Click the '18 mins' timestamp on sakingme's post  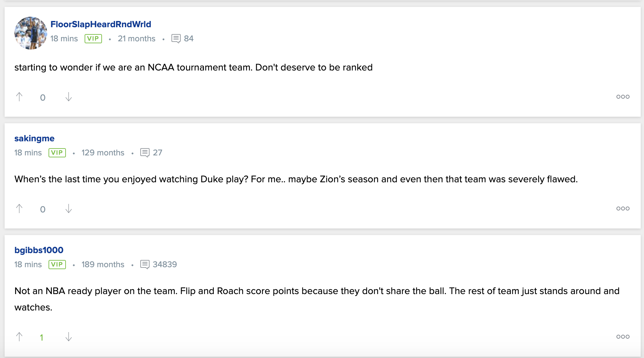28,153
